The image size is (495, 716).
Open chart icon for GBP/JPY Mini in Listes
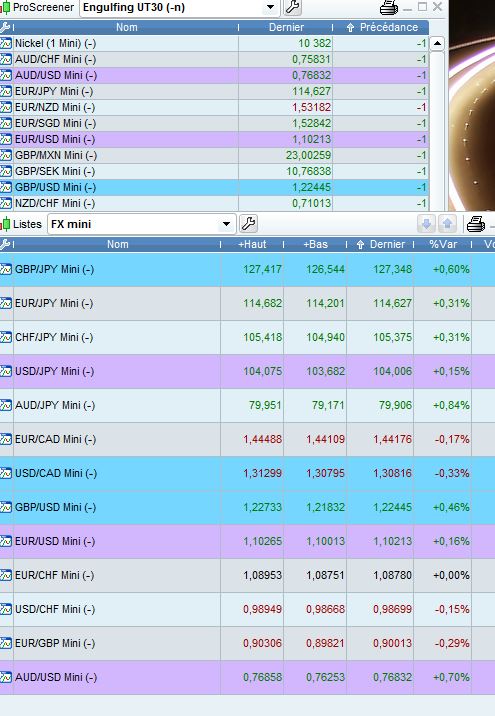point(6,269)
